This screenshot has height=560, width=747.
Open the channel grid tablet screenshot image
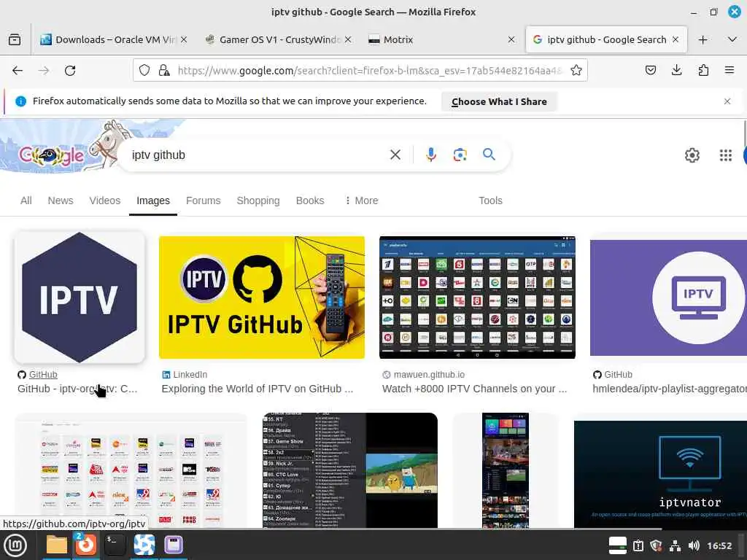point(477,297)
